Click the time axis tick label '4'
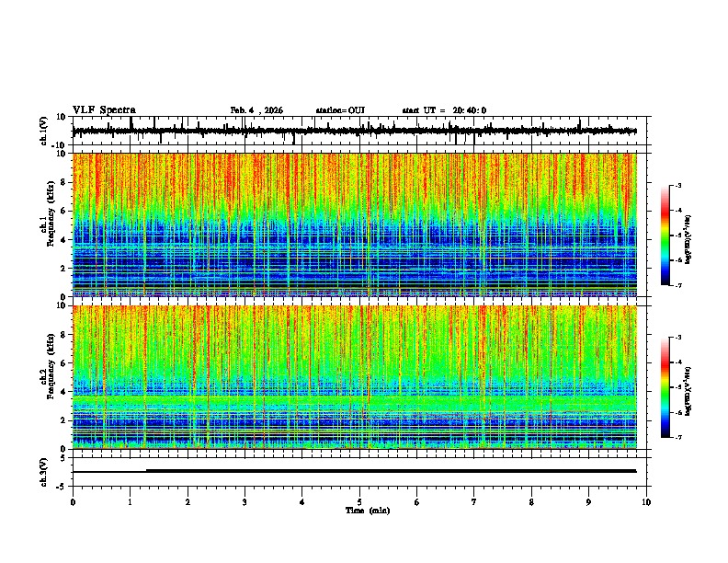This screenshot has height=563, width=728. tap(302, 502)
